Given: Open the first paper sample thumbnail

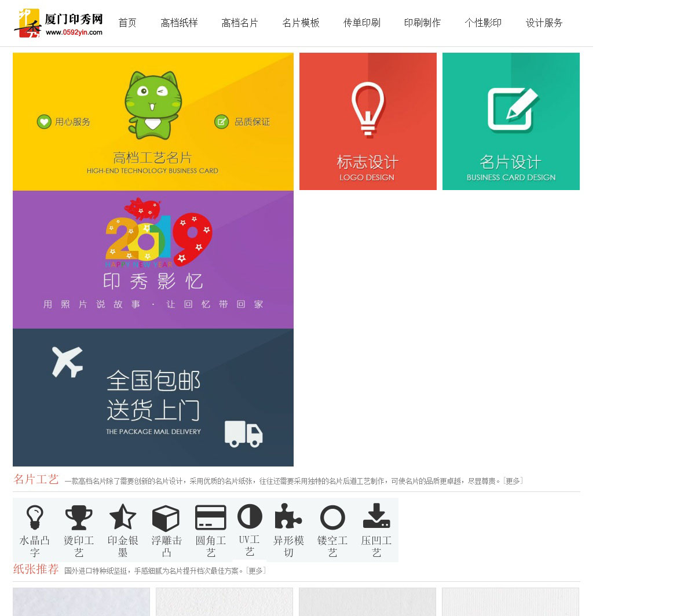Looking at the screenshot, I should pos(81,602).
